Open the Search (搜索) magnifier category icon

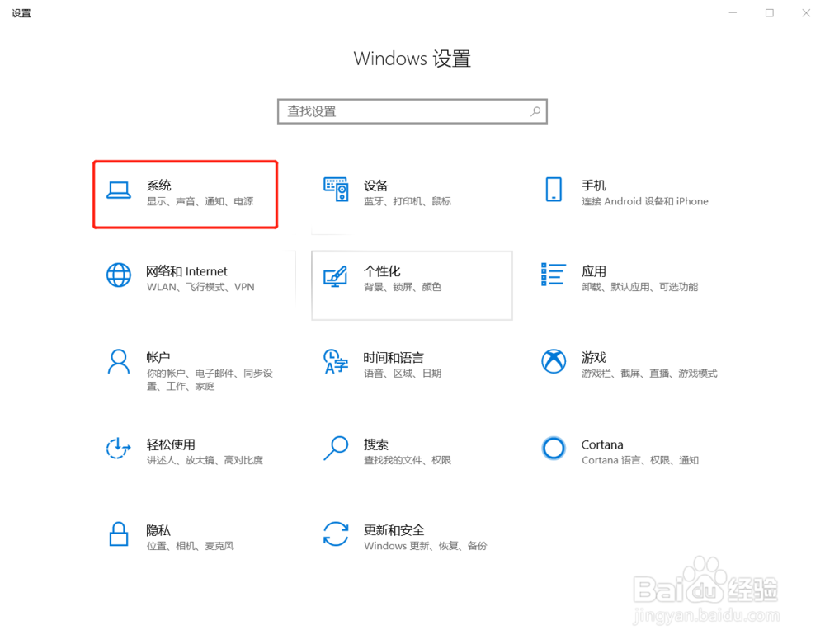(x=336, y=448)
